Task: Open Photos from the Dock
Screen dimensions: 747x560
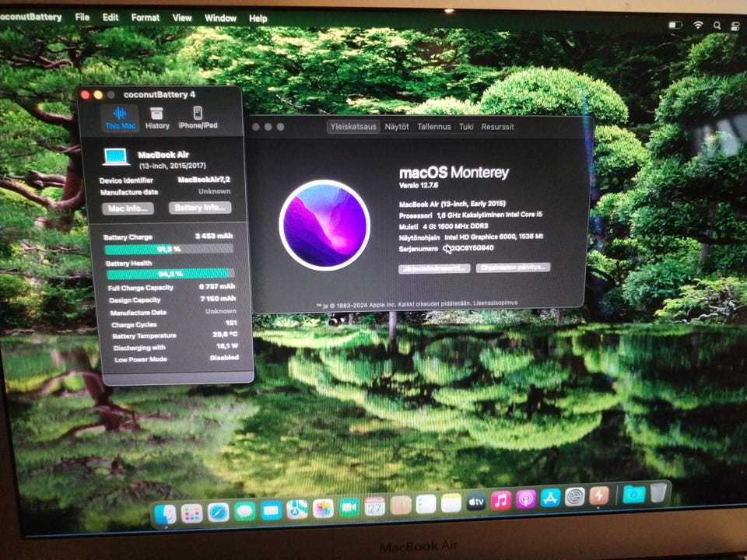Action: tap(323, 509)
